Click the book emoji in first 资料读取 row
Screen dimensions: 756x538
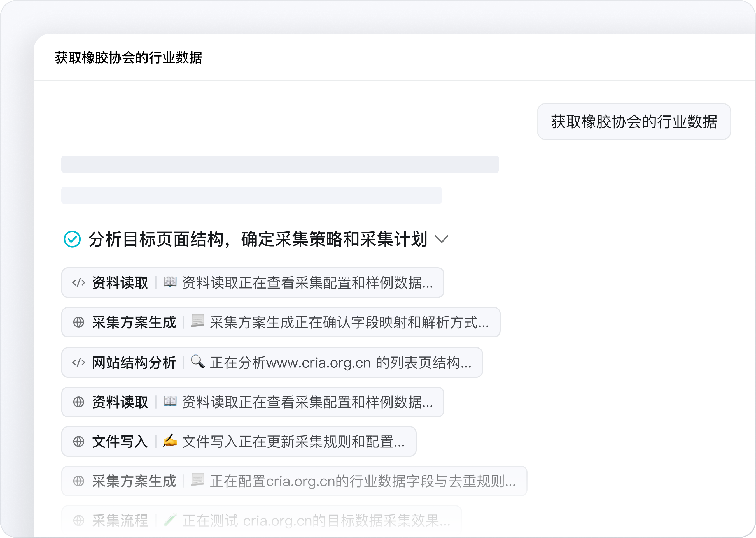(170, 282)
